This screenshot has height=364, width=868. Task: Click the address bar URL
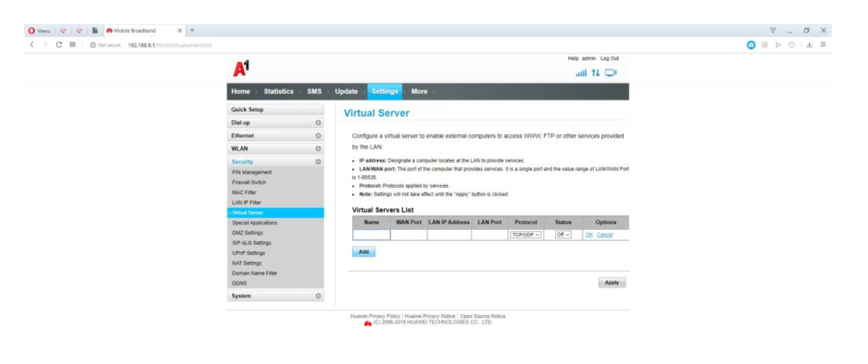(170, 45)
